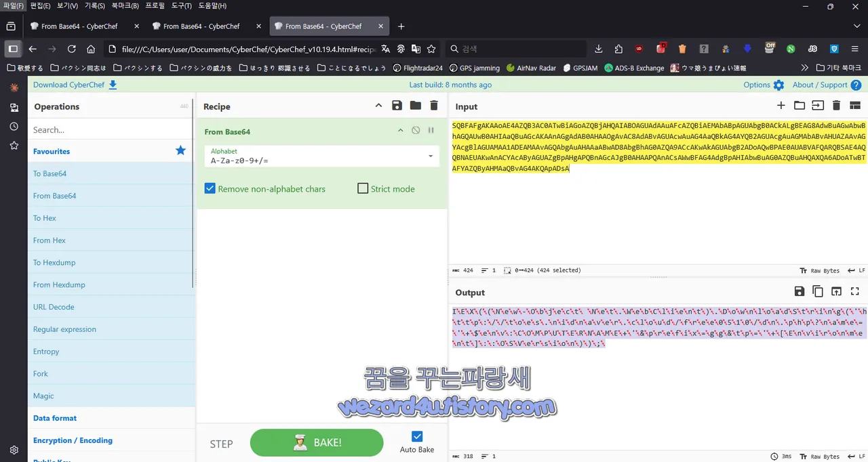Switch to first From Base64 tab

coord(84,26)
